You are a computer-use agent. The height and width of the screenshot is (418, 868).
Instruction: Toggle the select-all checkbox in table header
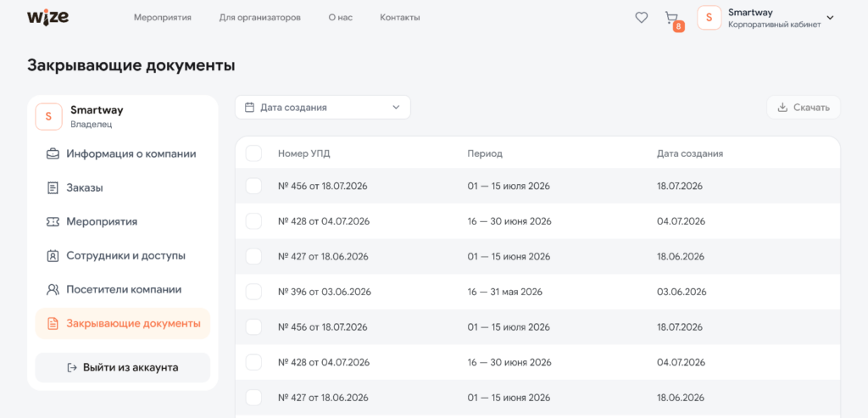pos(253,153)
